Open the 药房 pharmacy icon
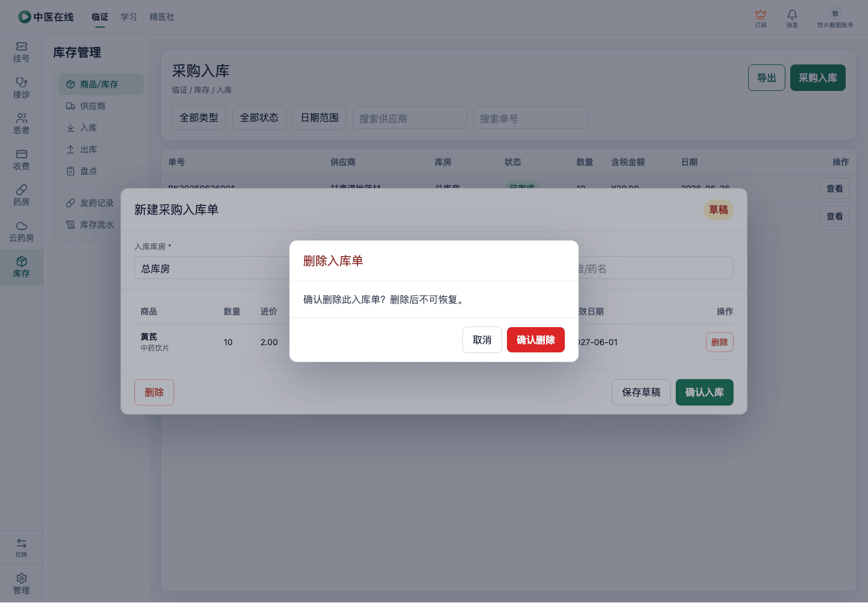 [21, 195]
